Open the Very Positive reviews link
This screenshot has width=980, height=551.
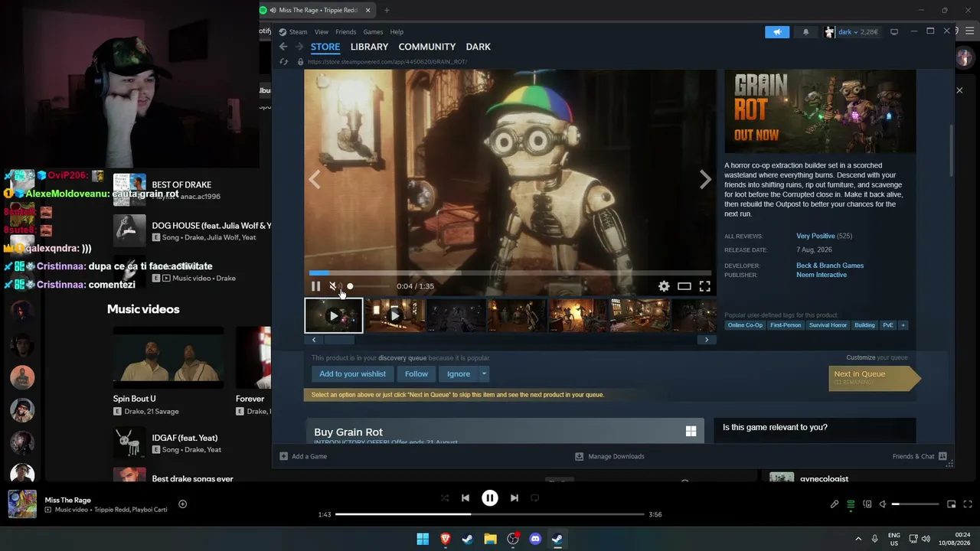(x=815, y=236)
